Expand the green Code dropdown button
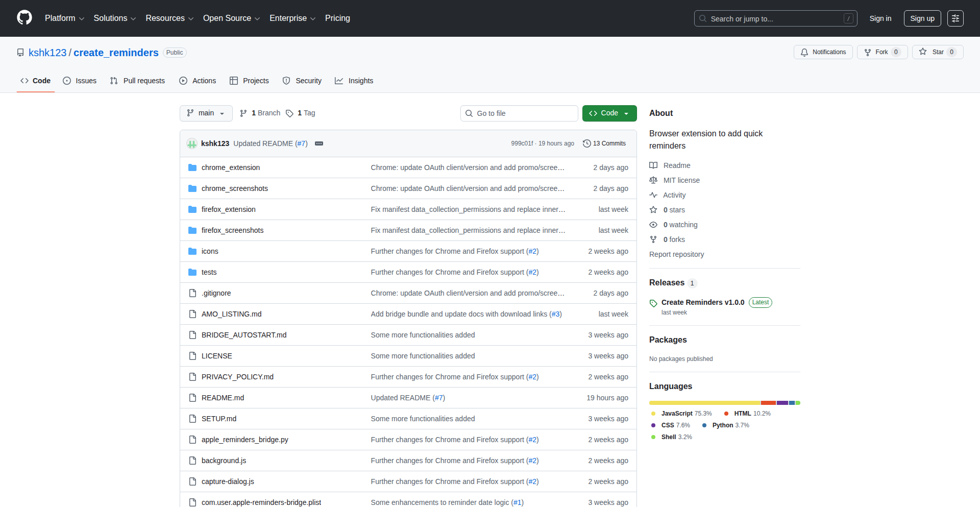 click(x=609, y=113)
